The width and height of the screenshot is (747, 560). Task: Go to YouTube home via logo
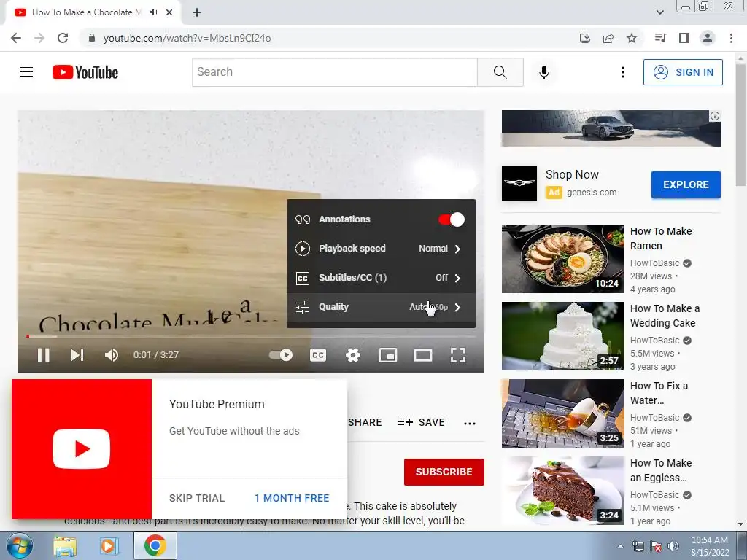point(85,72)
